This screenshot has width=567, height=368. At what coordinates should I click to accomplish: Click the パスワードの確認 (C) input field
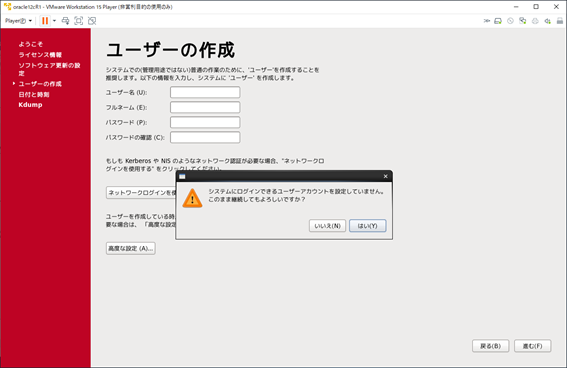[205, 137]
